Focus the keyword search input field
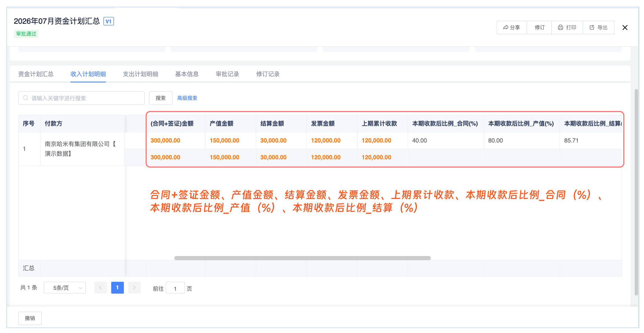Screen dimensions: 644x333 coord(84,98)
